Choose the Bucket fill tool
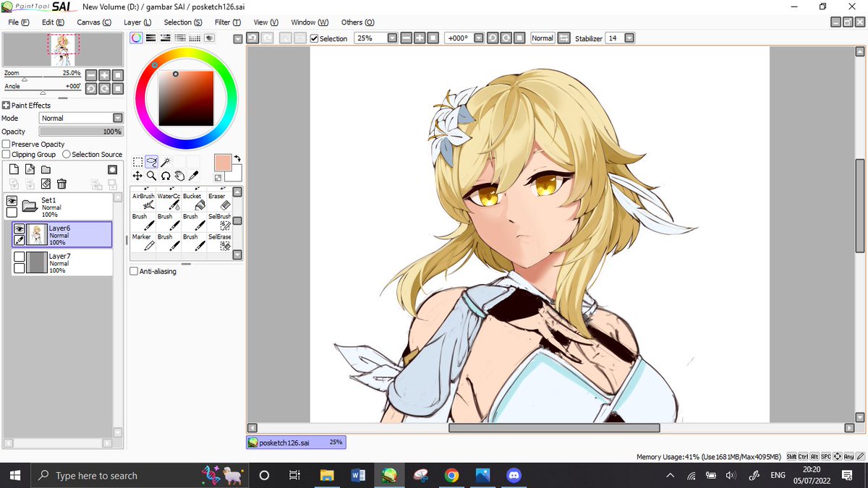 [193, 202]
